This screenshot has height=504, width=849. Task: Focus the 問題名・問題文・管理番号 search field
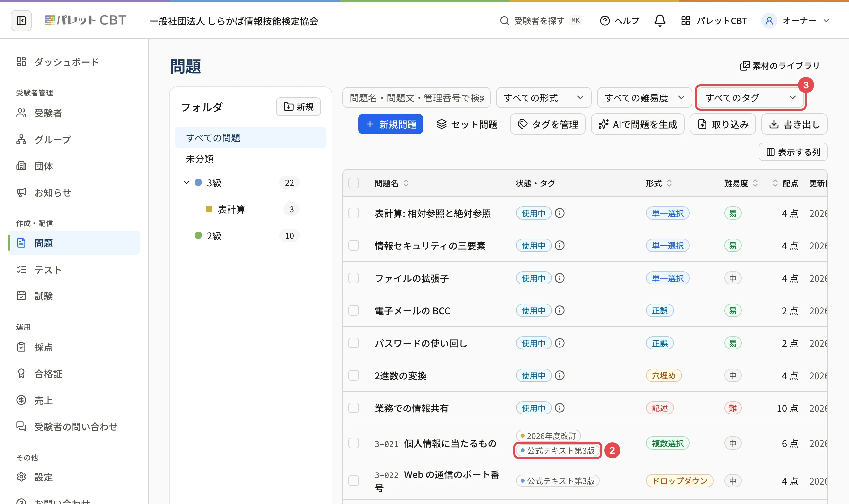[x=416, y=98]
